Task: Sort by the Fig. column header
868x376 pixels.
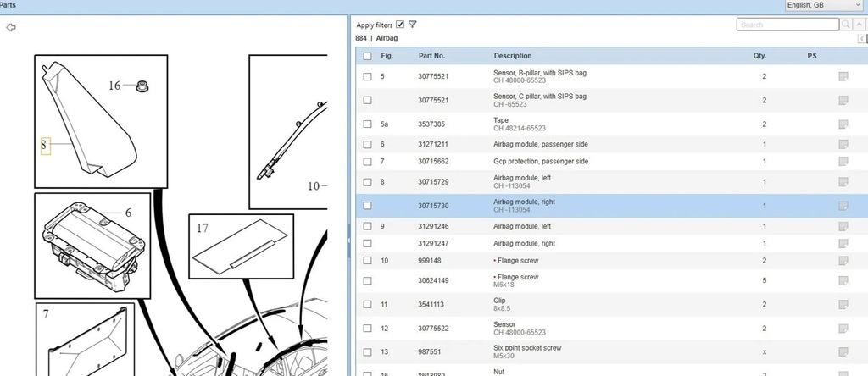Action: click(387, 56)
